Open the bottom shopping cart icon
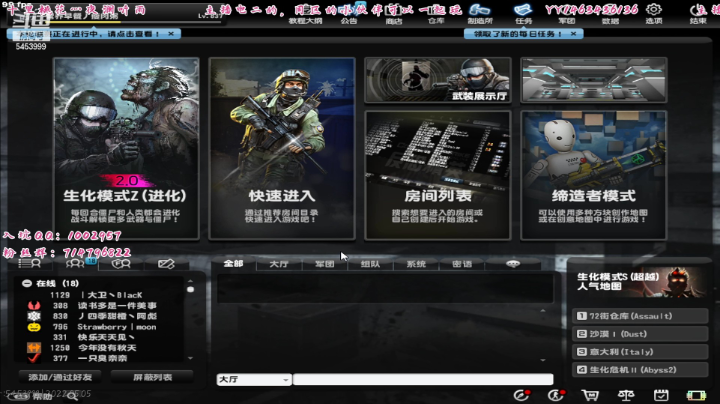720x404 pixels. pos(590,395)
